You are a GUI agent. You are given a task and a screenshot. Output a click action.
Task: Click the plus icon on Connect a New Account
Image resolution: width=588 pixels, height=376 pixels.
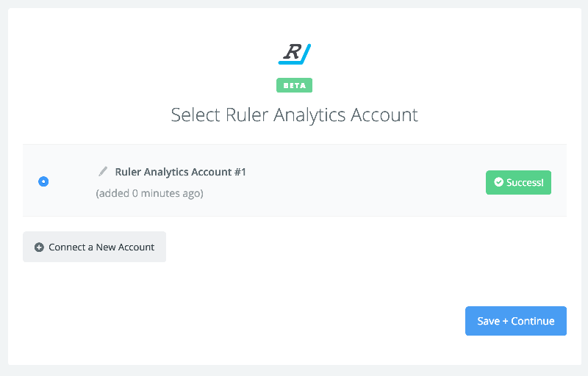tap(39, 247)
